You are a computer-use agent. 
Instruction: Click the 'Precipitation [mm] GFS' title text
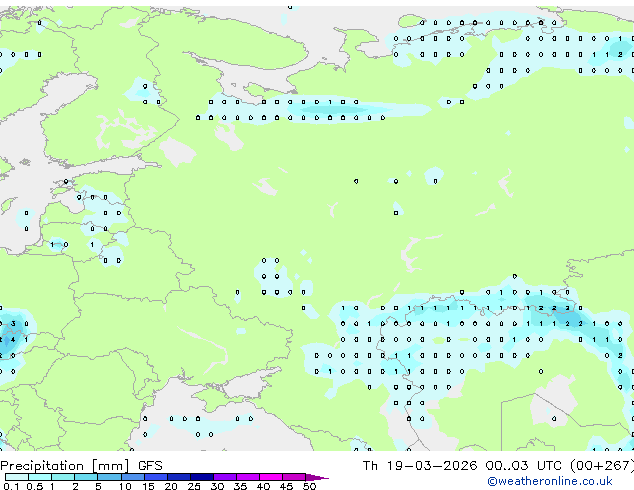[x=81, y=466]
